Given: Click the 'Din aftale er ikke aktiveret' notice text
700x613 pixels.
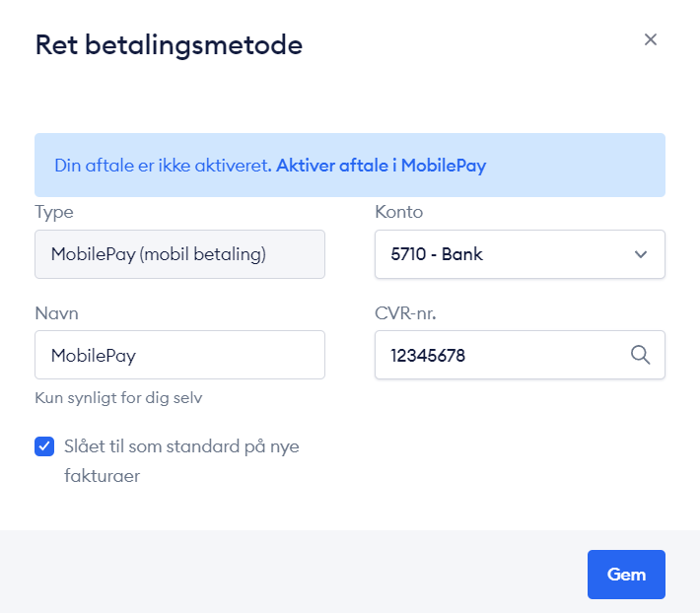Looking at the screenshot, I should point(163,166).
